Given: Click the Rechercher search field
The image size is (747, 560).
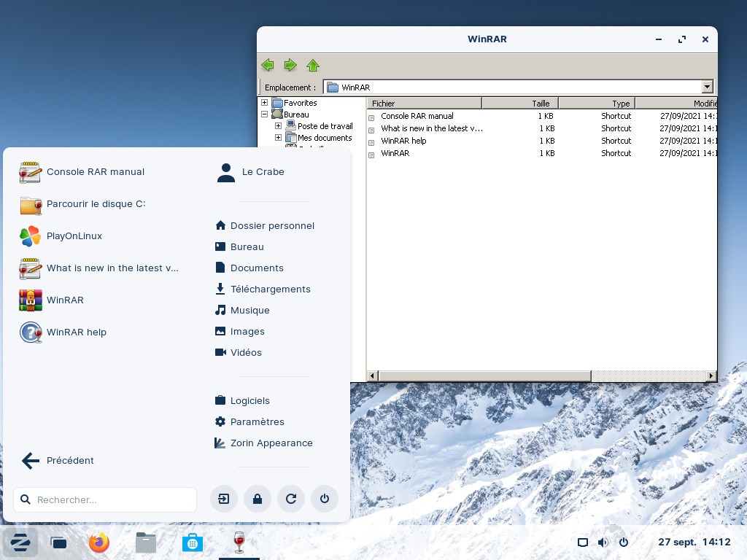Looking at the screenshot, I should point(105,499).
